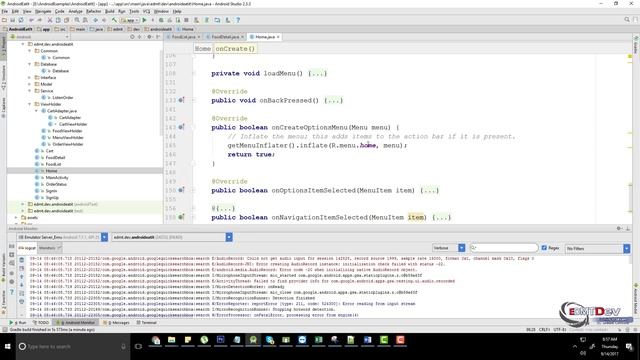Viewport: 640px width, 360px height.
Task: Switch to the FoodDetail.java editor tab
Action: tap(225, 37)
